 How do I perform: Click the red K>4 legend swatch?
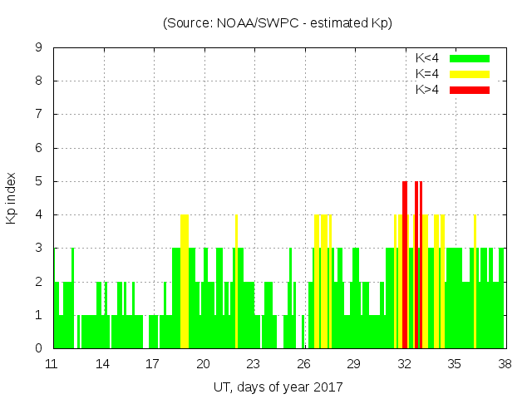click(470, 90)
